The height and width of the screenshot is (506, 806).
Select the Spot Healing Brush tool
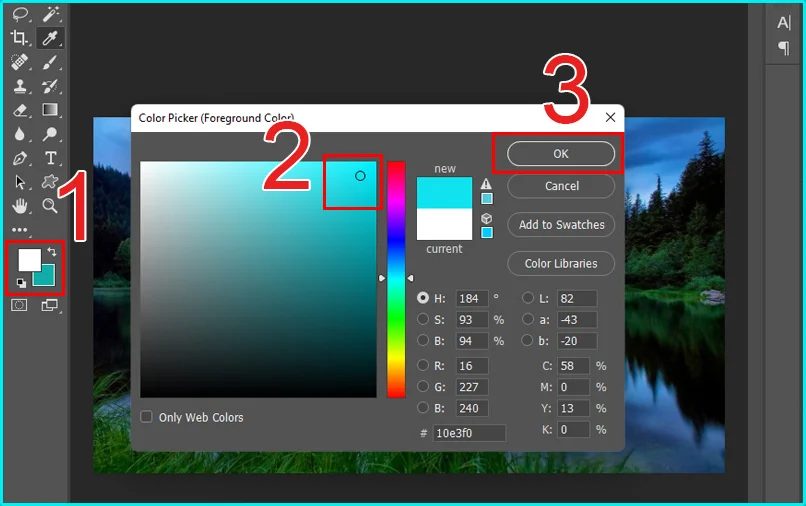click(20, 62)
